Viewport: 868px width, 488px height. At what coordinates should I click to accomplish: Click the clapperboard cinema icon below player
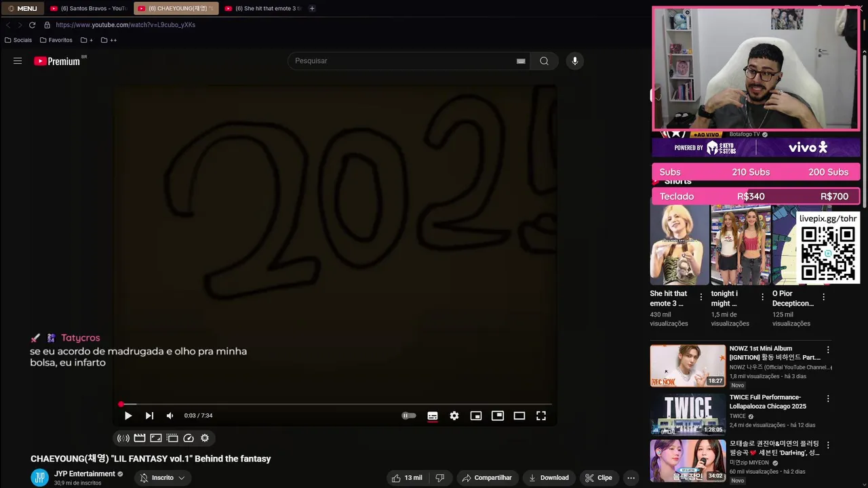[x=140, y=438]
